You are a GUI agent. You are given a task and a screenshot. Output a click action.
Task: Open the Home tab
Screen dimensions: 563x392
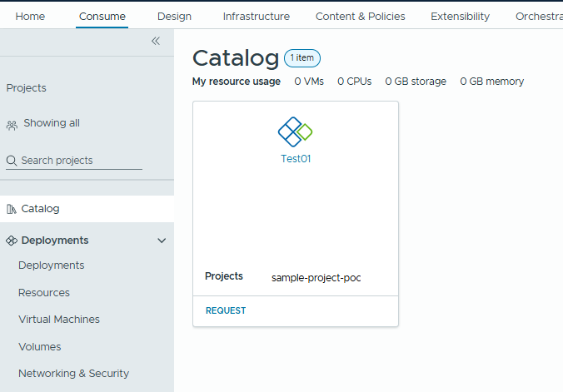(31, 16)
